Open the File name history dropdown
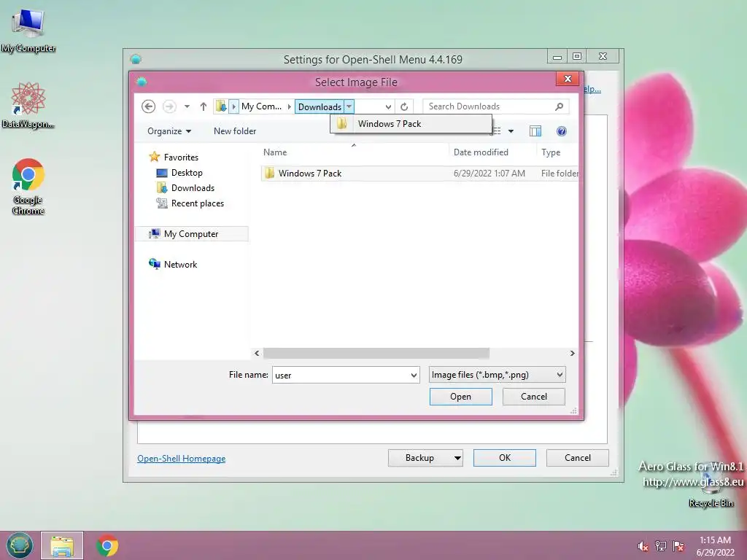747x560 pixels. pyautogui.click(x=414, y=375)
